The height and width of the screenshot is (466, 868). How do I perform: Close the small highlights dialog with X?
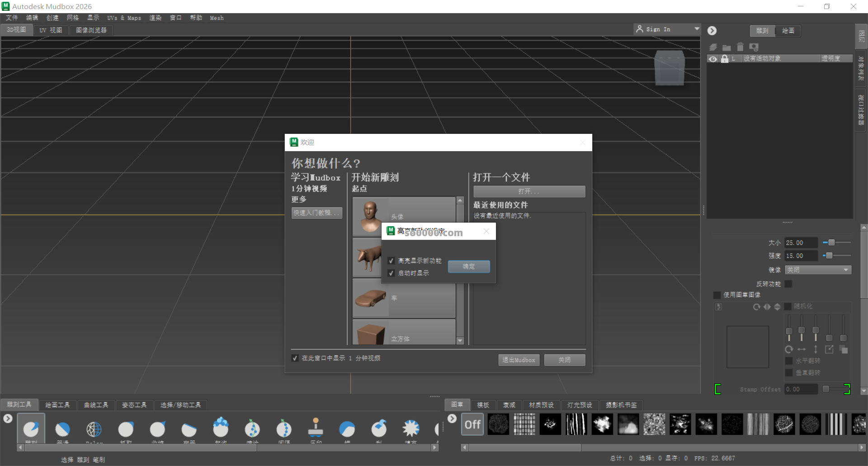[x=486, y=231]
